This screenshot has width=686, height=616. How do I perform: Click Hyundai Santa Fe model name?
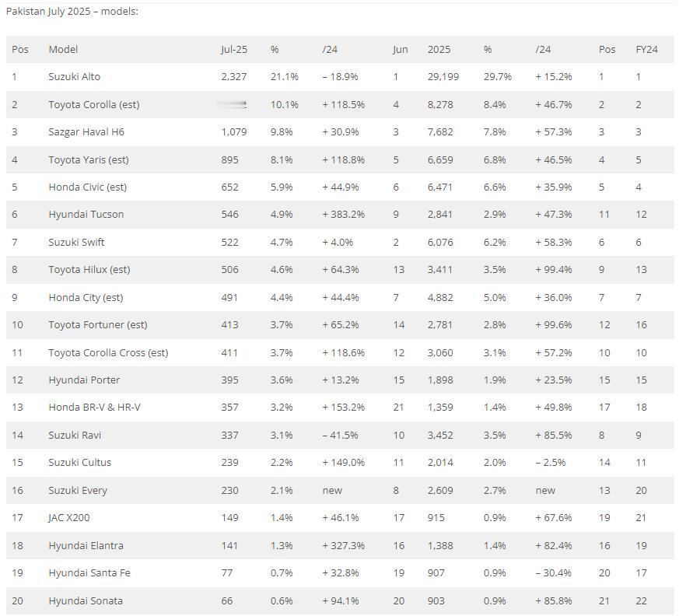pos(89,572)
